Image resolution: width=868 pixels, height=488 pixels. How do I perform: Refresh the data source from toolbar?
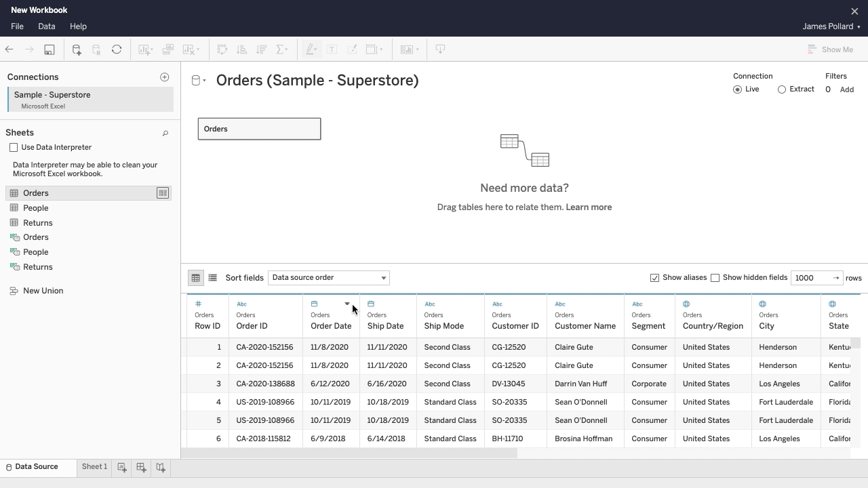117,49
